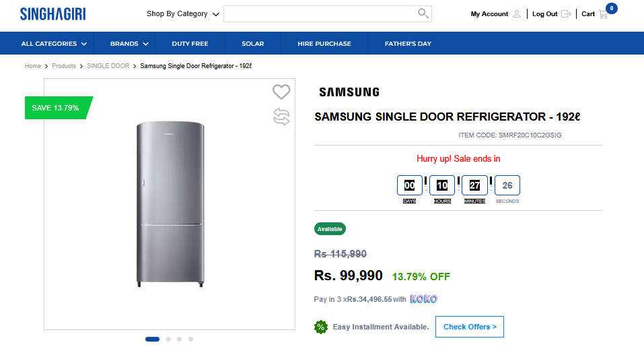
Task: Click the Check Offers button
Action: pos(470,327)
